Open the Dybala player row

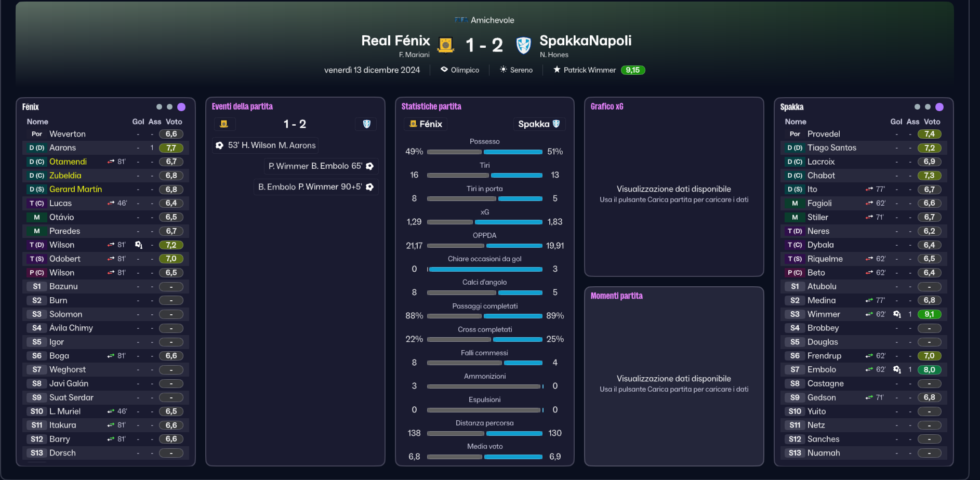(863, 245)
